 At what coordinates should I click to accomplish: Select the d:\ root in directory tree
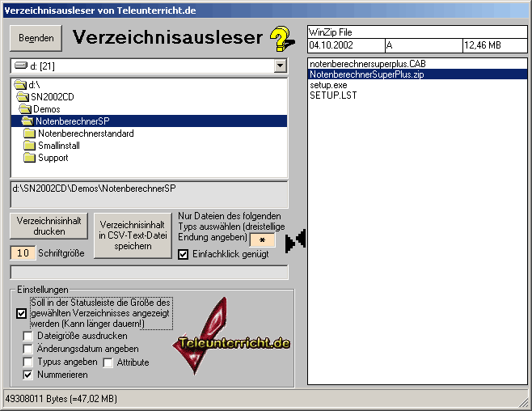[x=33, y=84]
